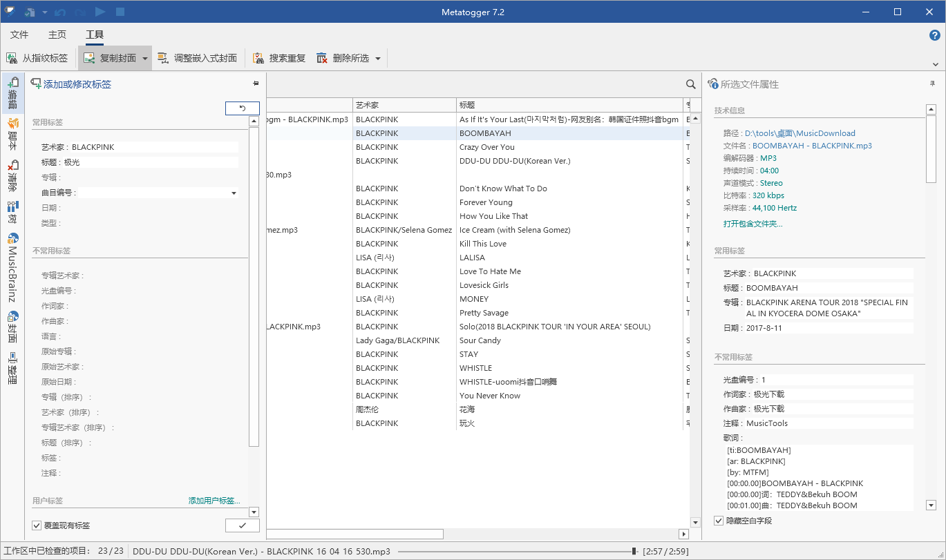
Task: Pin the 所选文件属性 panel
Action: click(x=933, y=84)
